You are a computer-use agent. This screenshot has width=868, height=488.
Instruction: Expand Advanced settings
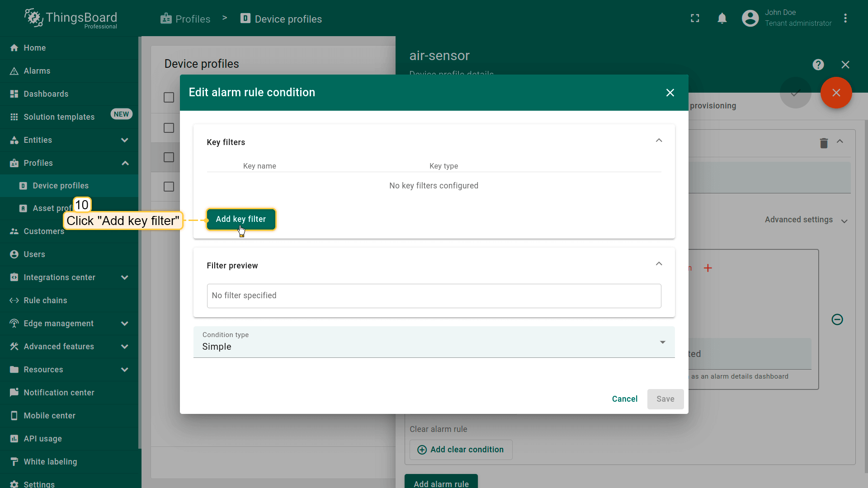point(806,220)
